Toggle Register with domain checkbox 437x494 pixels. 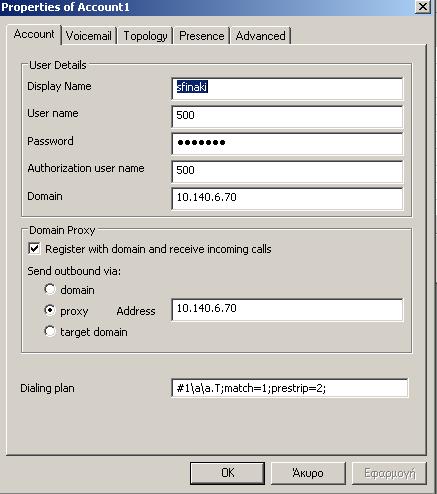34,249
